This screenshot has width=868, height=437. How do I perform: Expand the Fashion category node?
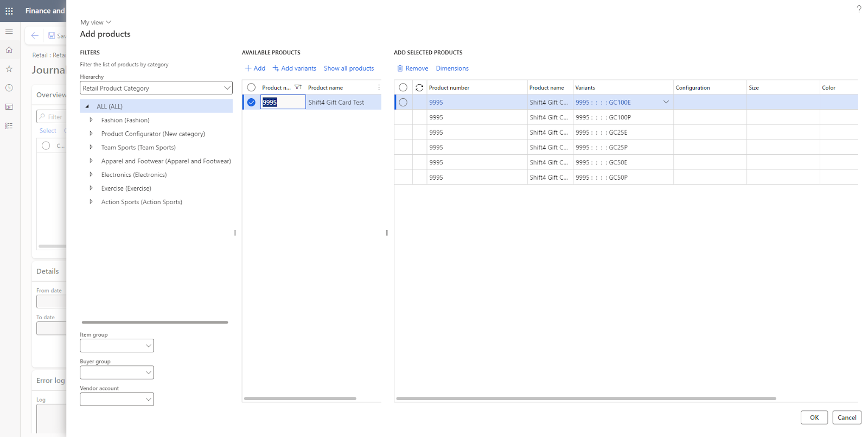[91, 120]
